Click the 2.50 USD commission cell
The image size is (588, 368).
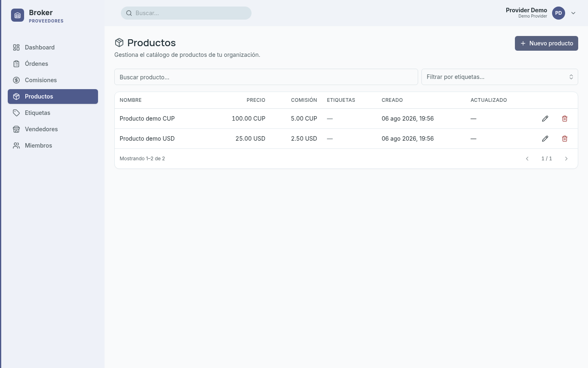[304, 139]
